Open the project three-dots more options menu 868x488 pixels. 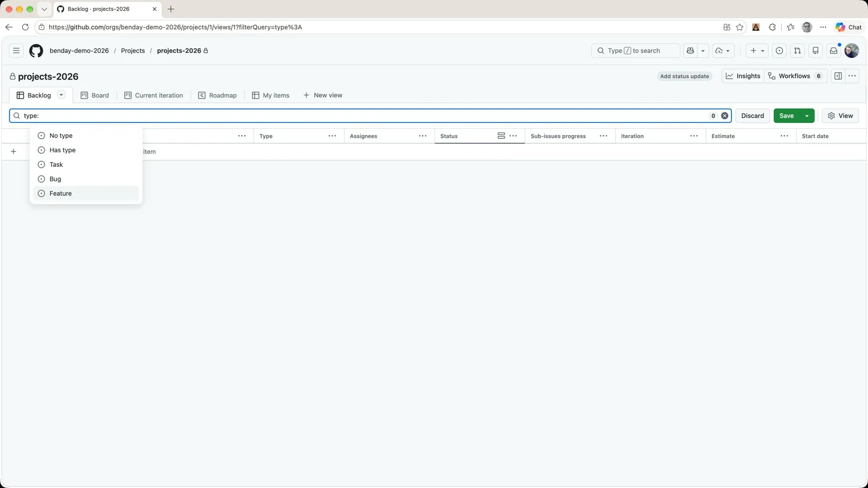(x=852, y=76)
